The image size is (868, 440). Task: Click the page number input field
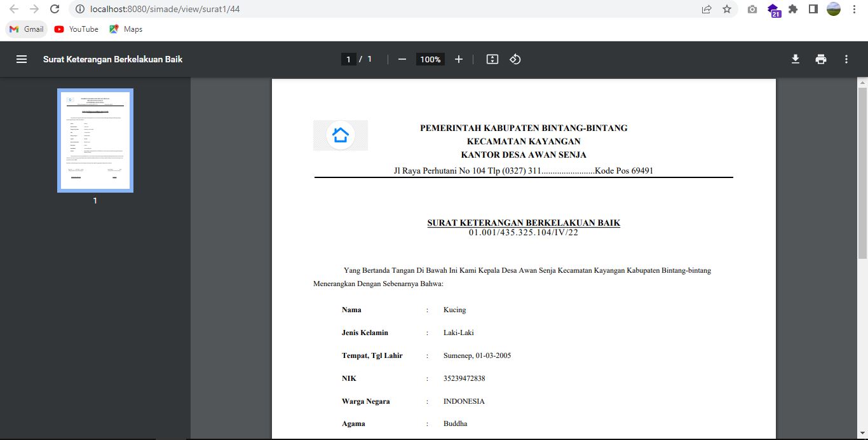[x=348, y=59]
